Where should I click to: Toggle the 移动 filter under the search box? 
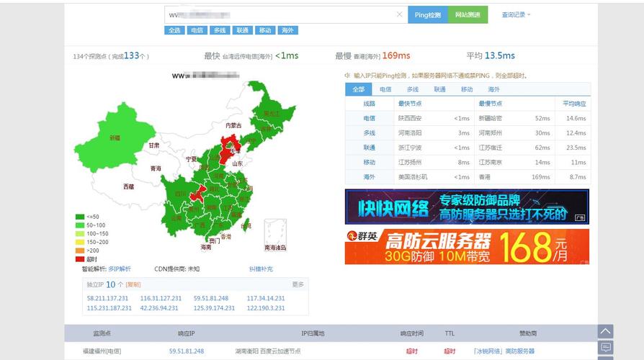(265, 30)
